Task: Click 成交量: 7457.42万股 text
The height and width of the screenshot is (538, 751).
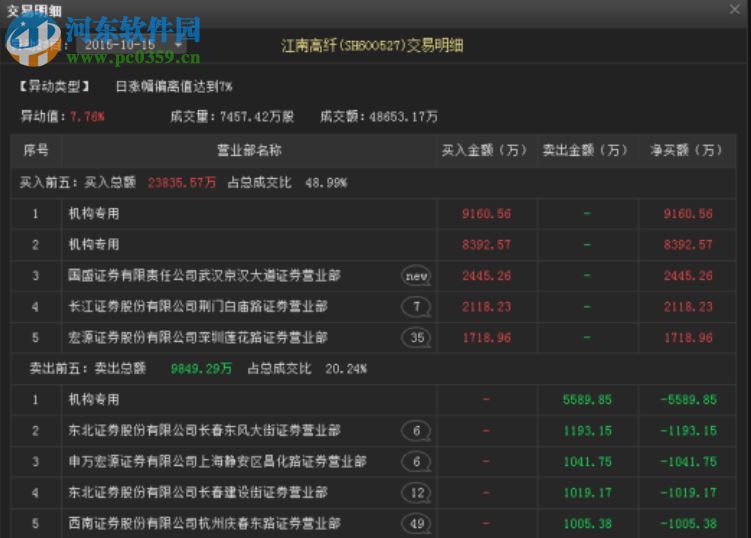Action: pyautogui.click(x=232, y=116)
